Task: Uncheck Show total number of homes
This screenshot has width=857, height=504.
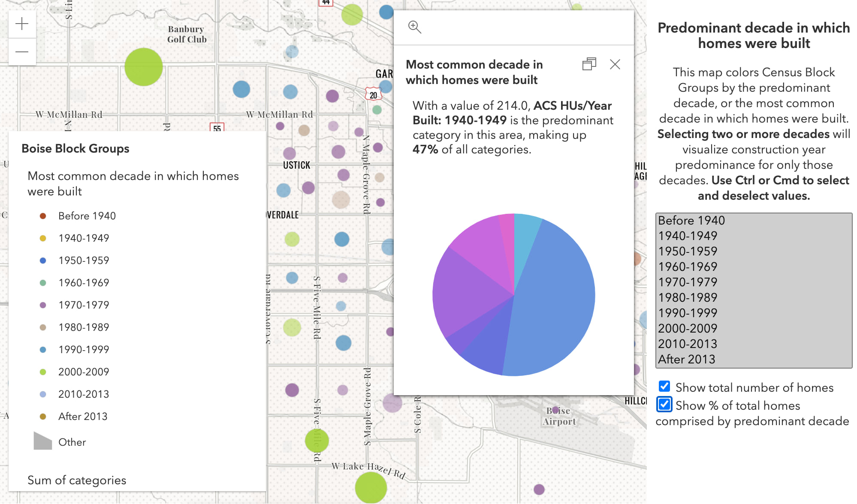Action: pos(664,387)
